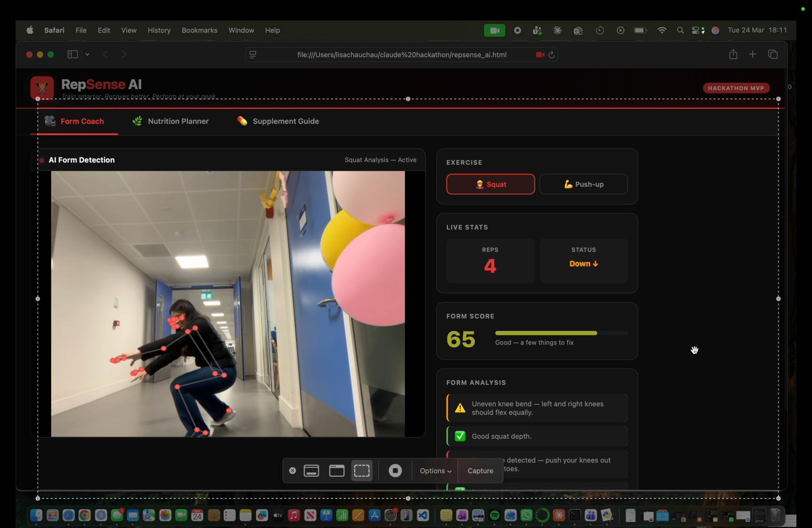
Task: Stop the recording from screenshot toolbar
Action: pyautogui.click(x=395, y=471)
